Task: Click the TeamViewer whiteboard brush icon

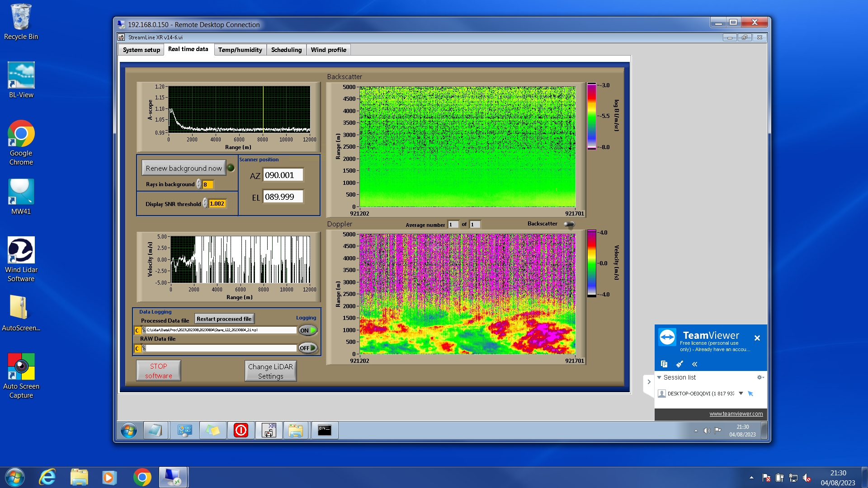Action: (679, 364)
